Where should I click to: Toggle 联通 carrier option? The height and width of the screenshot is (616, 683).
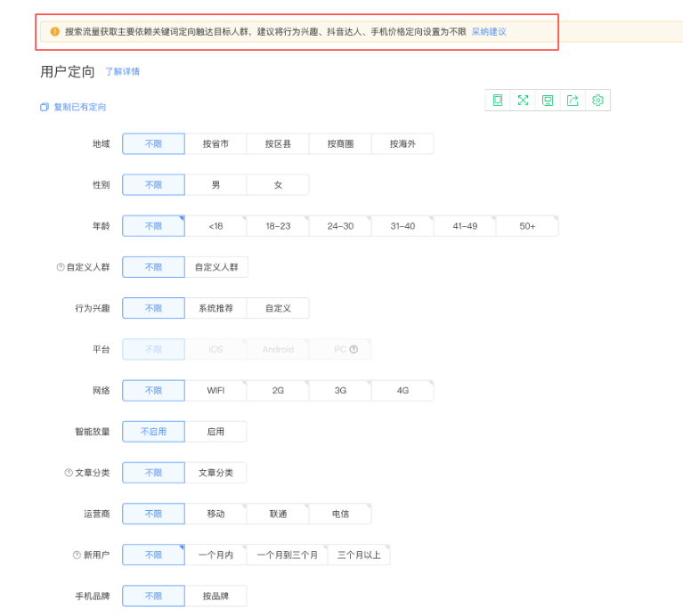278,514
